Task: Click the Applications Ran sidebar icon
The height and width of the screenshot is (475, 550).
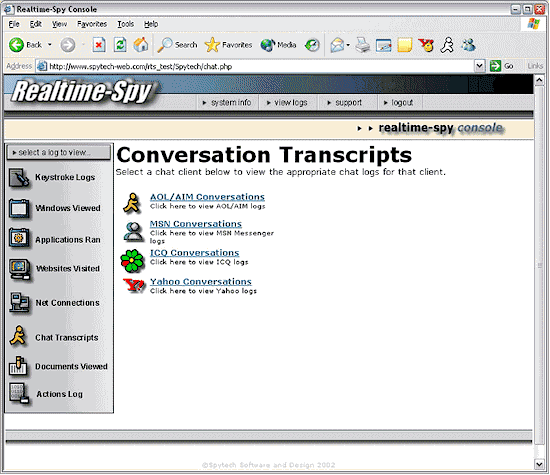Action: pos(19,239)
